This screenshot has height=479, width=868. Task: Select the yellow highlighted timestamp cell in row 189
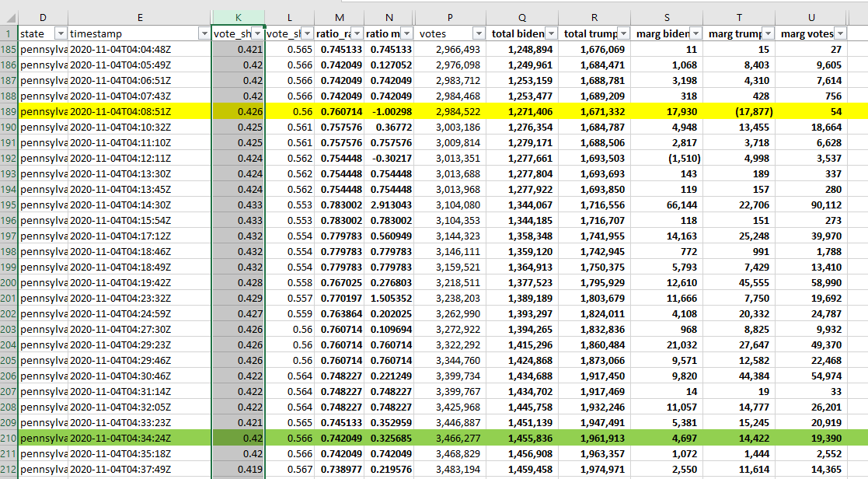[x=140, y=111]
